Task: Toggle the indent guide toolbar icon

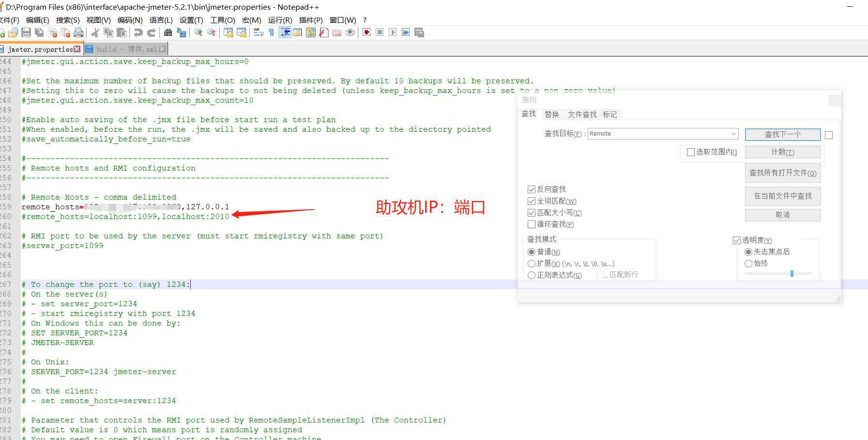Action: point(285,32)
